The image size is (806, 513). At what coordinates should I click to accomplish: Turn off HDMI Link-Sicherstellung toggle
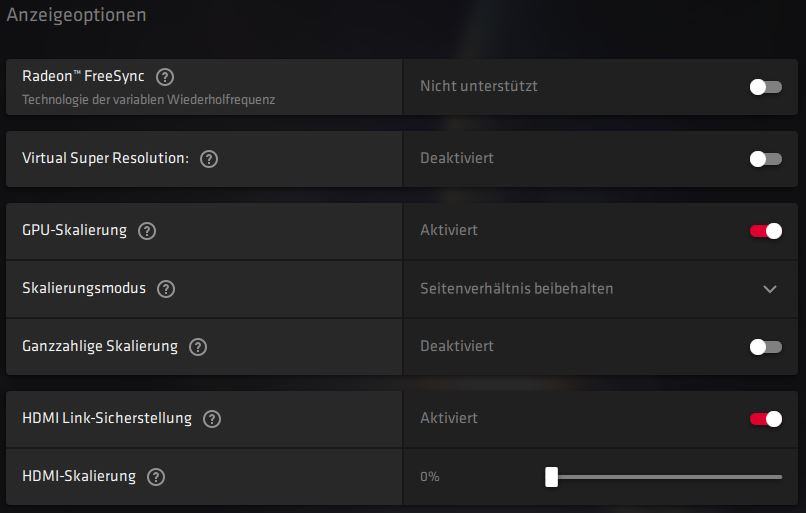(765, 419)
